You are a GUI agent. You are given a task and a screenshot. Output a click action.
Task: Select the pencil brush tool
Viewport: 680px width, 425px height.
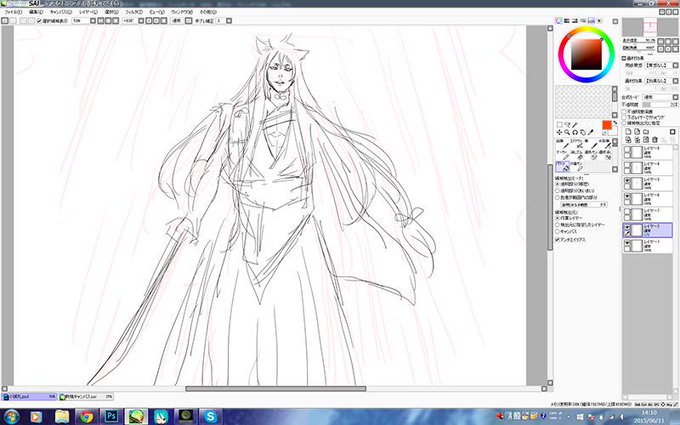(563, 144)
